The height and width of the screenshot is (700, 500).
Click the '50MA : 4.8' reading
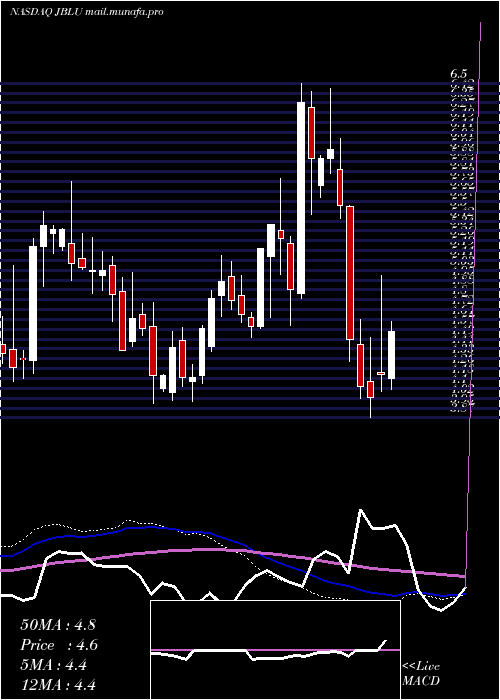pos(58,625)
